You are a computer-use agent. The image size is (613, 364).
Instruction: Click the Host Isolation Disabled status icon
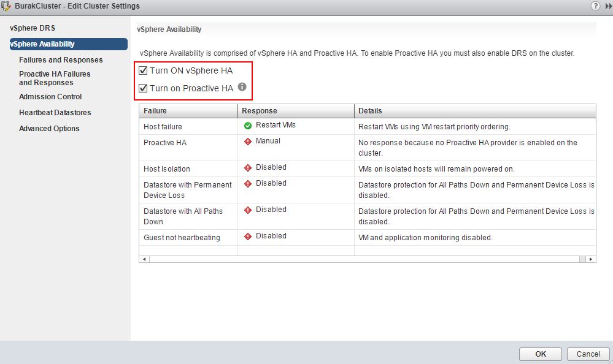click(247, 167)
